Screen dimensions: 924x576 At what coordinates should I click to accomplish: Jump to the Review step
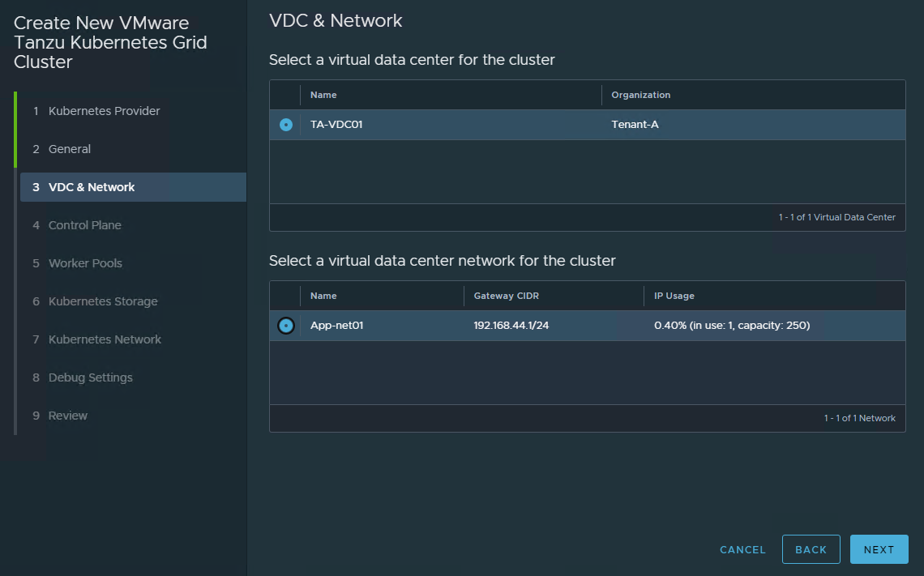point(68,416)
